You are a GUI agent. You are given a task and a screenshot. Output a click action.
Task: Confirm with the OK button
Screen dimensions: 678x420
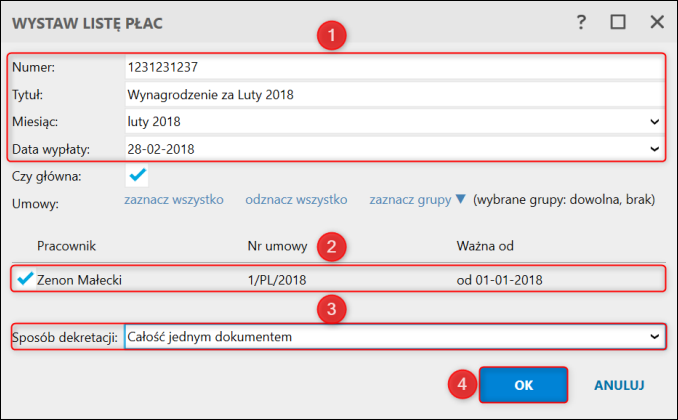523,384
